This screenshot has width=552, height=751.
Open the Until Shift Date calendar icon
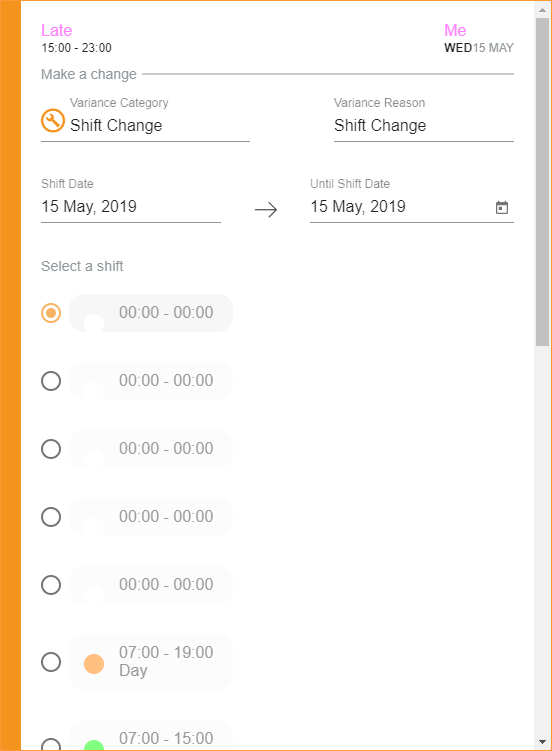point(502,207)
